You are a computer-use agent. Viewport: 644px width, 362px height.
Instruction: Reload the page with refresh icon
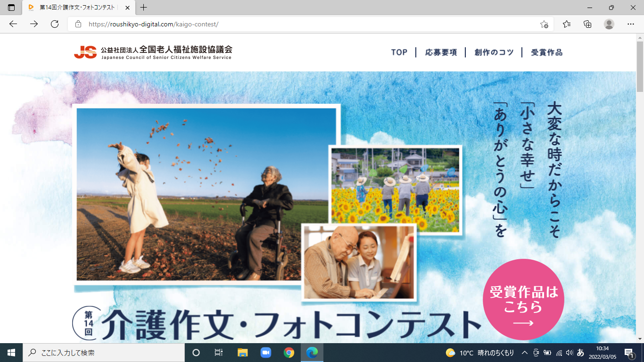55,24
